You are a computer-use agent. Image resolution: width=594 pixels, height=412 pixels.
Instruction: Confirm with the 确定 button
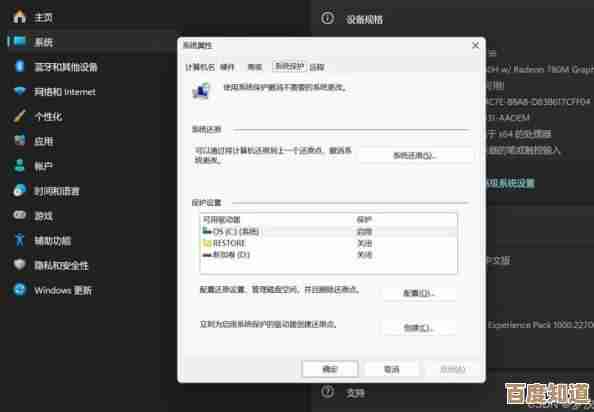[x=330, y=369]
